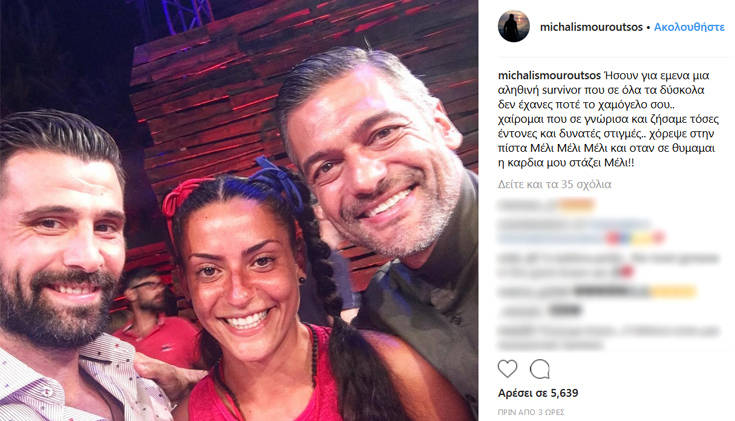Screen dimensions: 735x421
Task: Open michalismouroutsos username in the caption
Action: click(549, 75)
